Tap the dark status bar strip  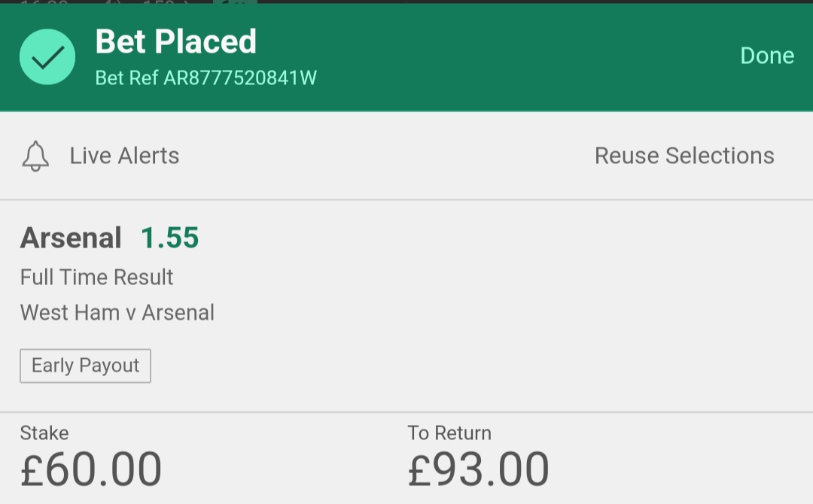406,2
